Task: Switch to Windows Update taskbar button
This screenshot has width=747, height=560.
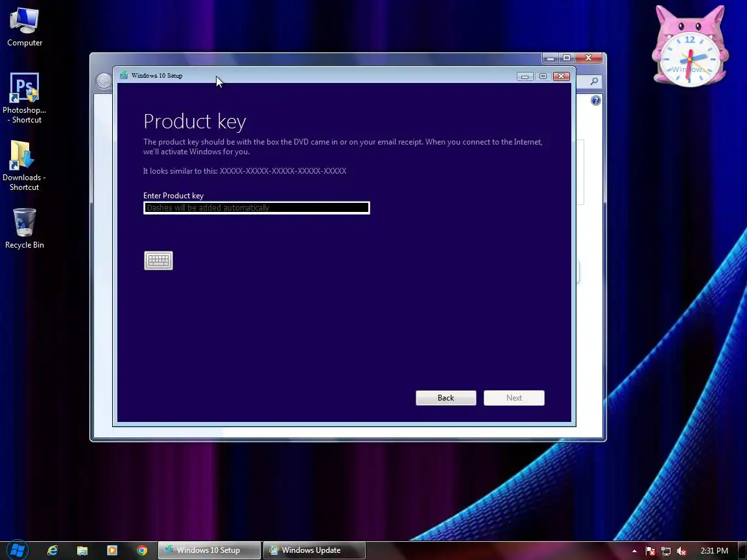Action: pyautogui.click(x=314, y=550)
